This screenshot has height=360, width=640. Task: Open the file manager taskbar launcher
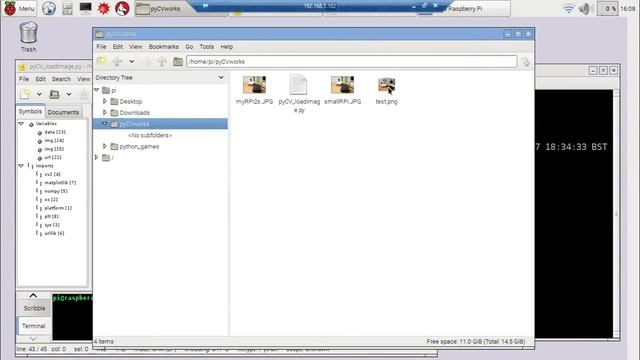tap(67, 8)
